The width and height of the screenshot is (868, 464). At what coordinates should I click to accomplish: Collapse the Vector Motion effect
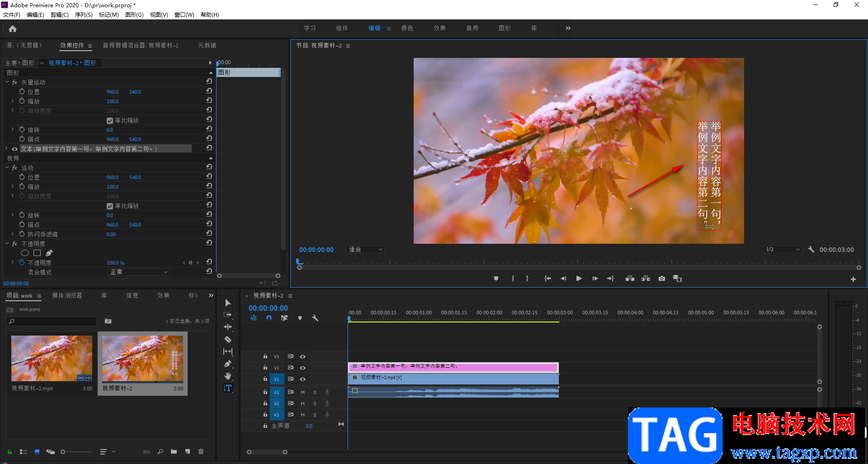[7, 82]
